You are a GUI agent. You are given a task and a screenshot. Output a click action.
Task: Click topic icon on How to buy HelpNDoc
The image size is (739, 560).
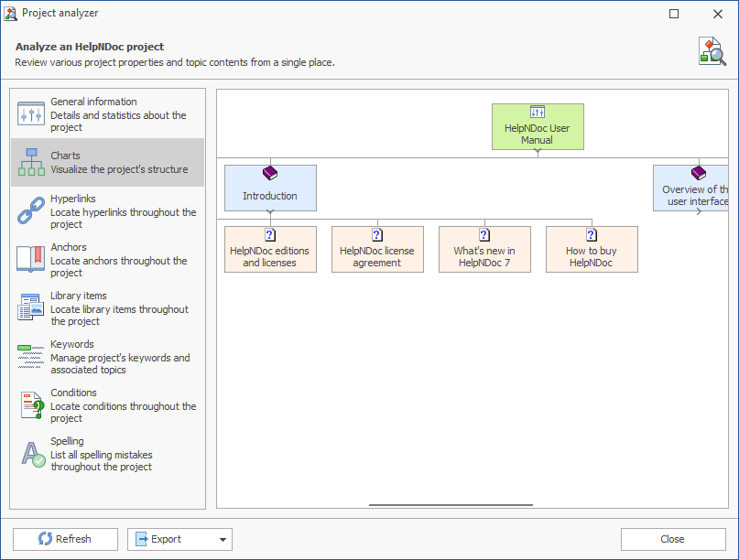(592, 234)
